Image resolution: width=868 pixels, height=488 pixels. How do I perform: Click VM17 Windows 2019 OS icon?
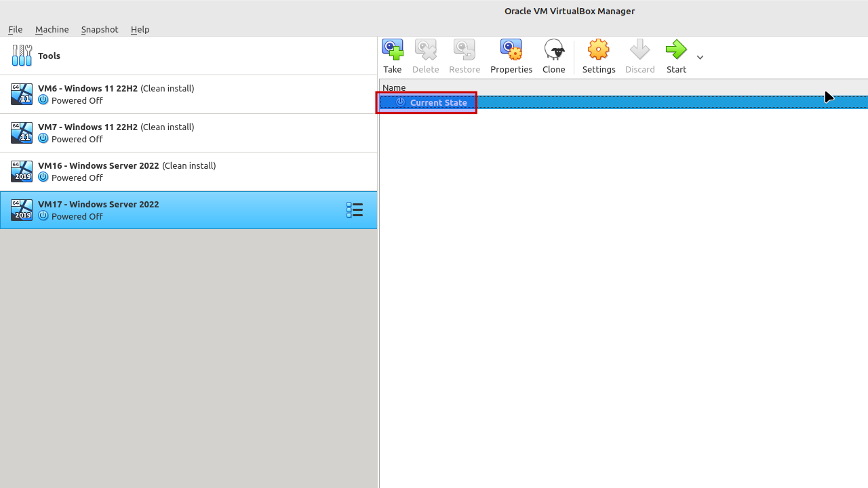click(x=22, y=210)
